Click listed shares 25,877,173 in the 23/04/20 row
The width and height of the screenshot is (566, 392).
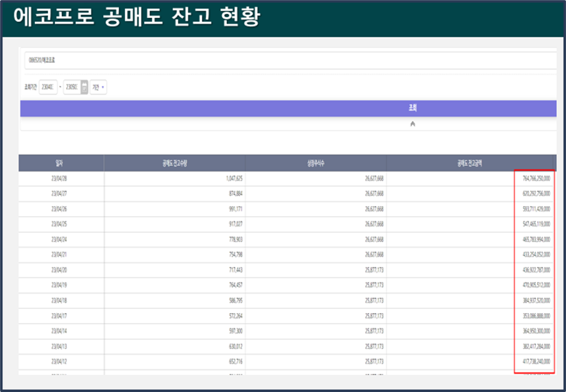tap(374, 270)
